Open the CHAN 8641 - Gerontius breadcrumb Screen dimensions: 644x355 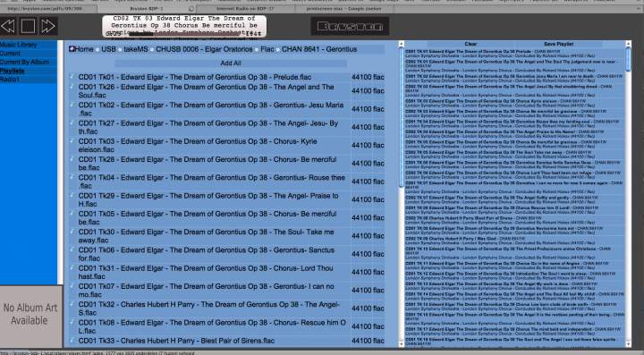tap(319, 49)
